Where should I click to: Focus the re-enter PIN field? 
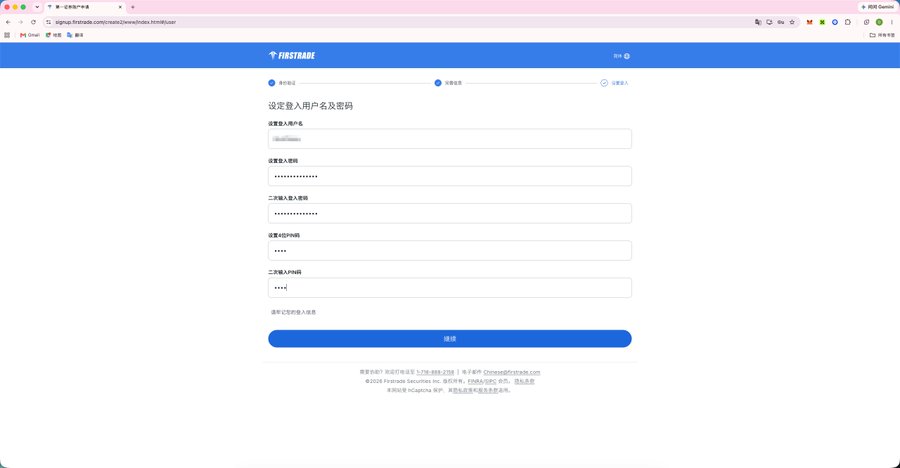click(x=449, y=288)
